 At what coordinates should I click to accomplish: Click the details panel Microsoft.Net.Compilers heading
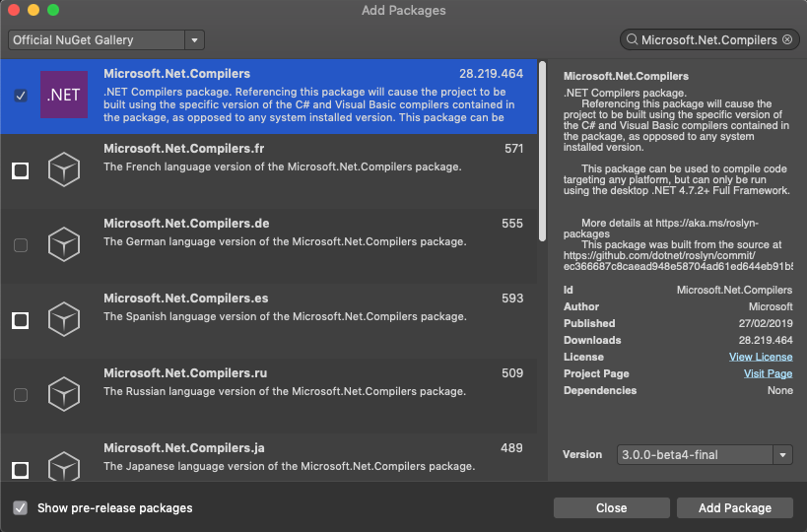tap(626, 76)
